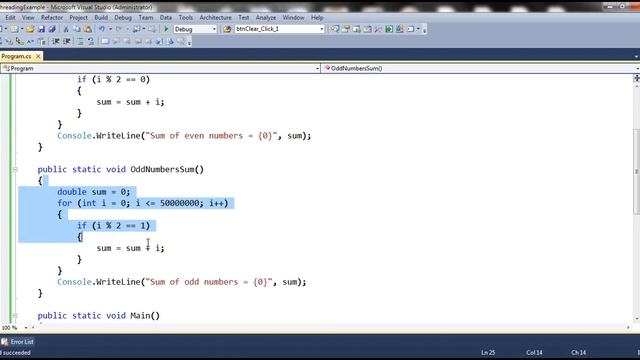Open the View menu
Image resolution: width=640 pixels, height=360 pixels.
pos(28,18)
